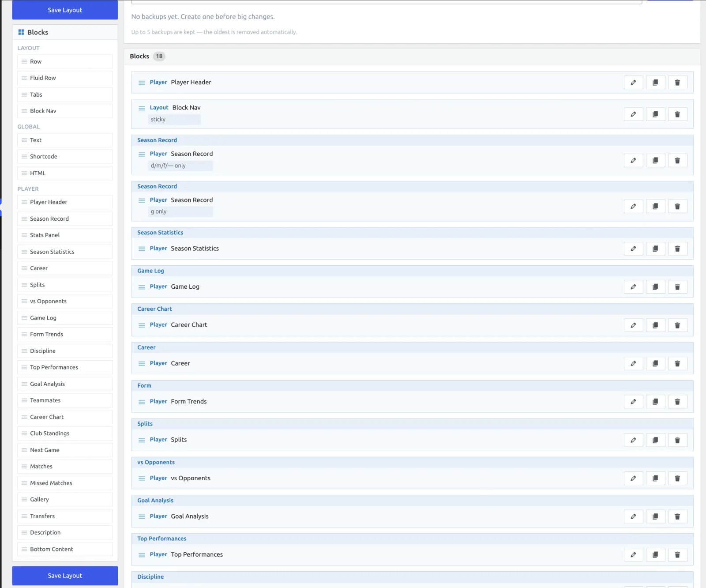The image size is (706, 588).
Task: Click the Season Statistics block's drag handle
Action: [x=142, y=249]
